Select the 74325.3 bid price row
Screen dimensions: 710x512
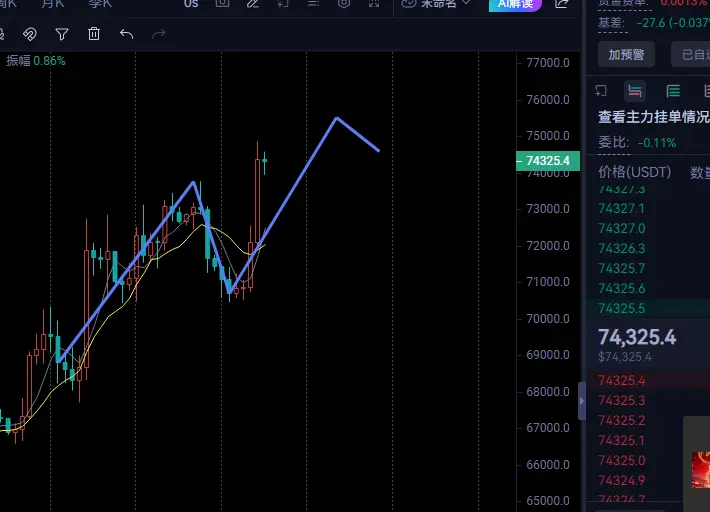click(621, 401)
